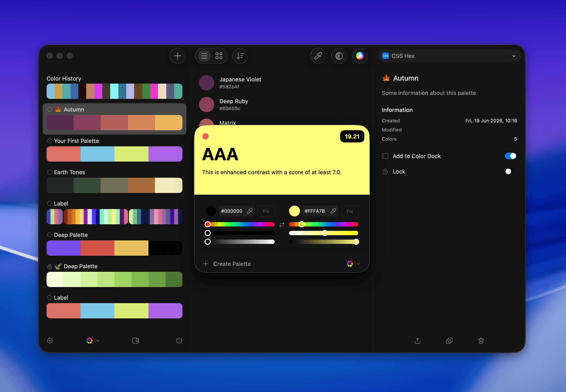Click the Autumn title in details panel

[x=406, y=78]
